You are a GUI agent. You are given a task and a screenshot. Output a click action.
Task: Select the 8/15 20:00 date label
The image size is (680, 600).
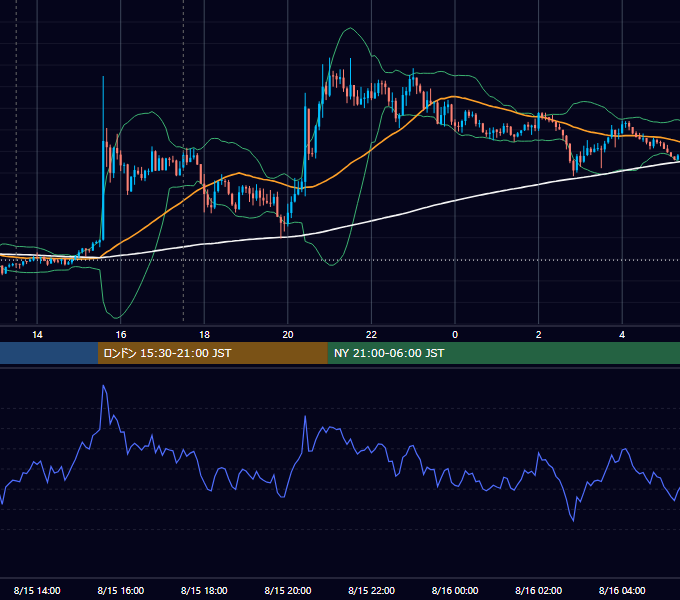point(288,590)
